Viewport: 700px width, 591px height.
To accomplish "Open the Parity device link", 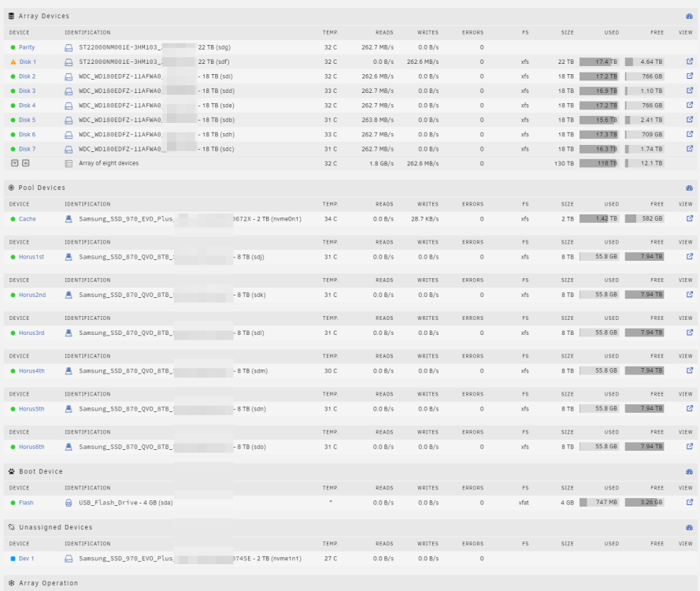I will pos(27,47).
